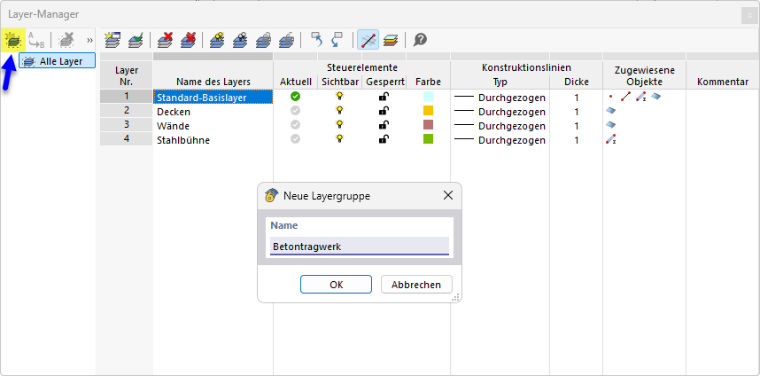Toggle lock for Standard-Basislayer
Viewport: 760px width, 376px height.
pyautogui.click(x=383, y=96)
